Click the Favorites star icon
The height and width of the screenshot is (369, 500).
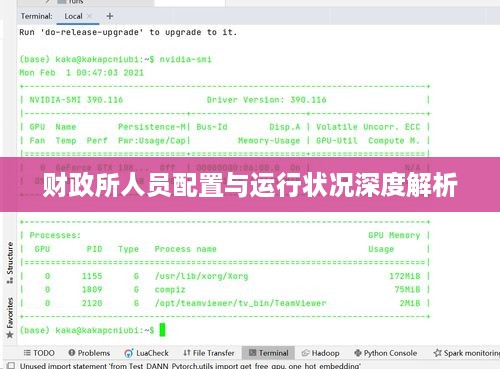coord(10,334)
